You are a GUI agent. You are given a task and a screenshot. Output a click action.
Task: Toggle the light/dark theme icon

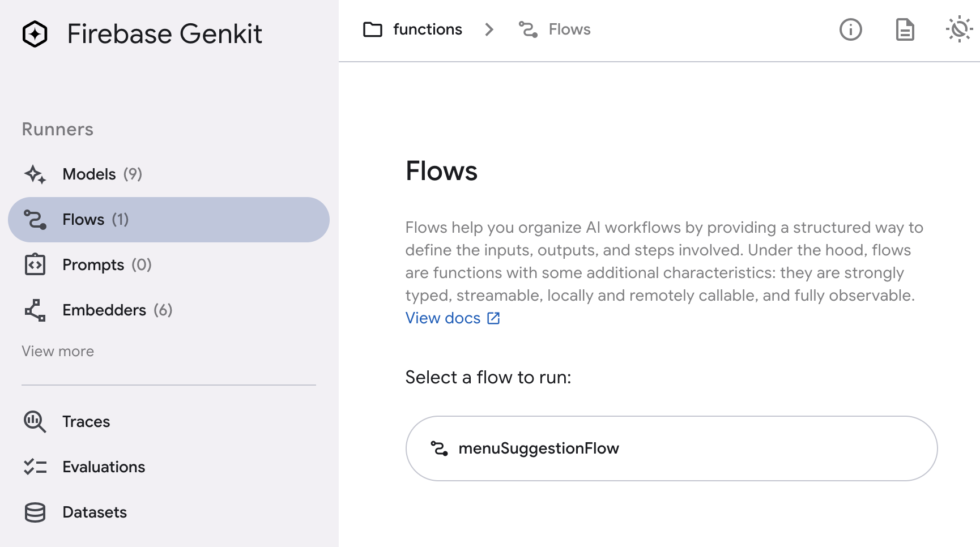tap(959, 29)
